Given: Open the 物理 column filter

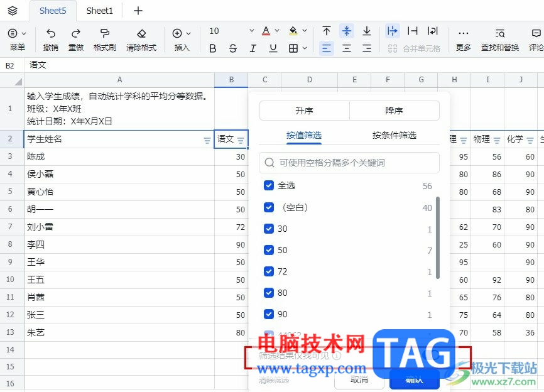Looking at the screenshot, I should [497, 140].
